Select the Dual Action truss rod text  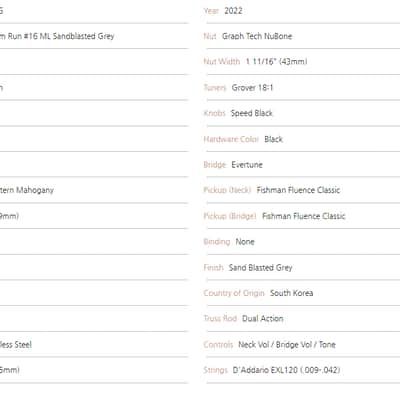pyautogui.click(x=263, y=319)
